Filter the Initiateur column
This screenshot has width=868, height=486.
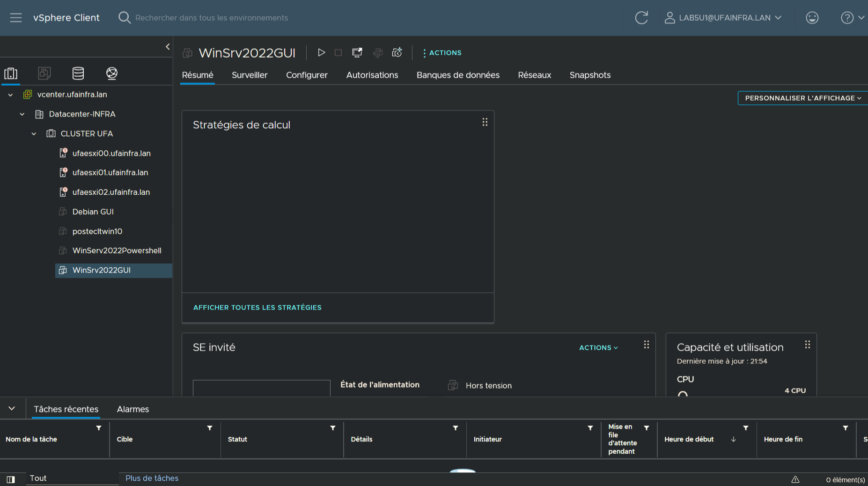pyautogui.click(x=590, y=428)
